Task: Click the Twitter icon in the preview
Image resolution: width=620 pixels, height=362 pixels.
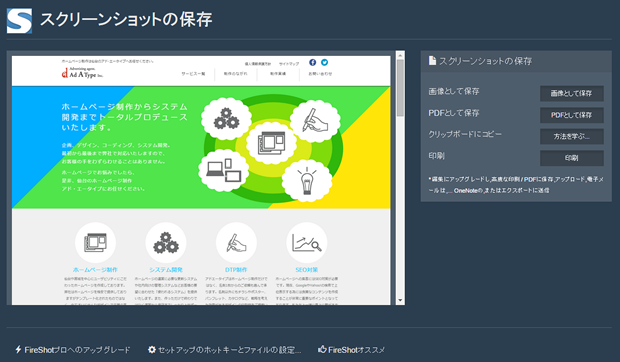Action: 324,62
